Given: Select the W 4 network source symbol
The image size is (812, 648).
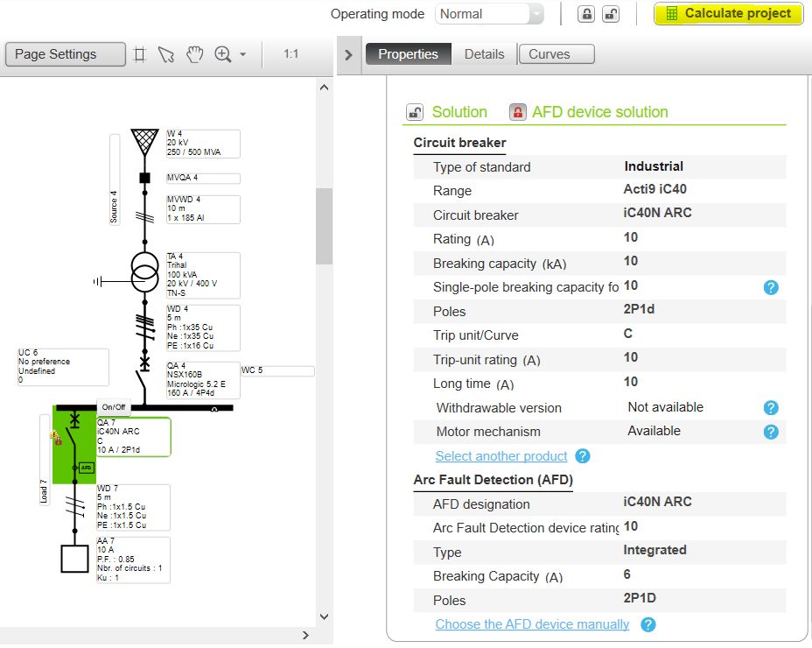Looking at the screenshot, I should tap(144, 142).
